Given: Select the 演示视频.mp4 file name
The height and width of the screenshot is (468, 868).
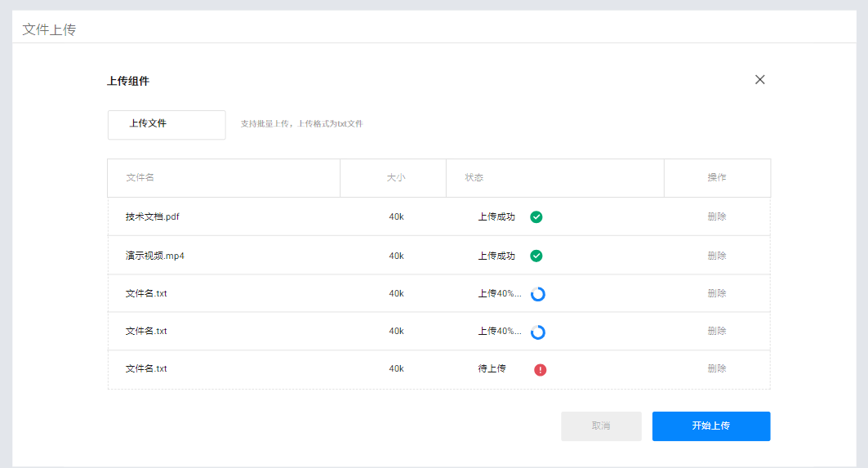Looking at the screenshot, I should click(x=155, y=256).
